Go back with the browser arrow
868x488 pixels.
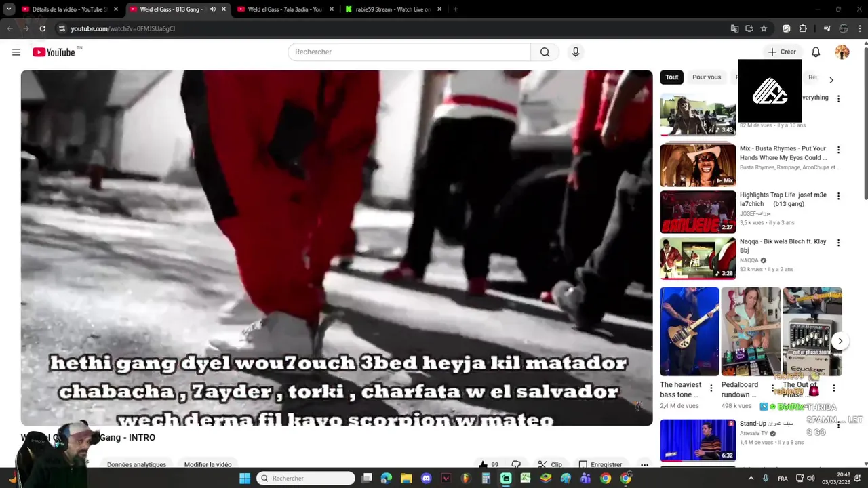coord(9,28)
